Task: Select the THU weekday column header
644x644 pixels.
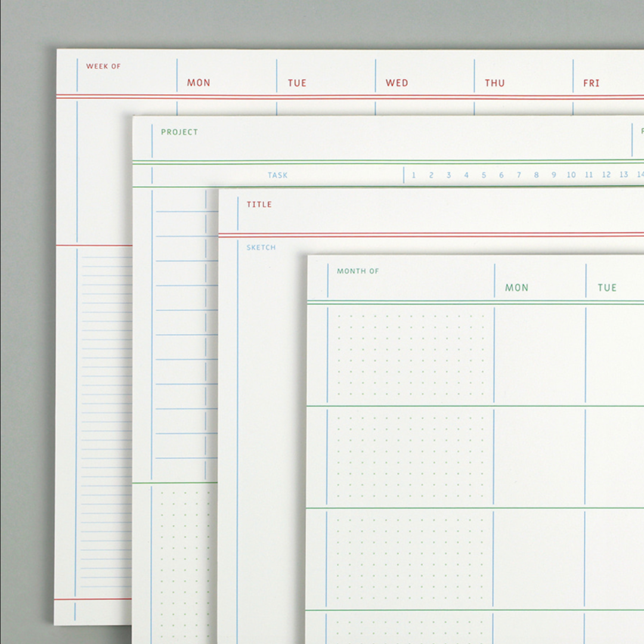Action: [x=494, y=83]
